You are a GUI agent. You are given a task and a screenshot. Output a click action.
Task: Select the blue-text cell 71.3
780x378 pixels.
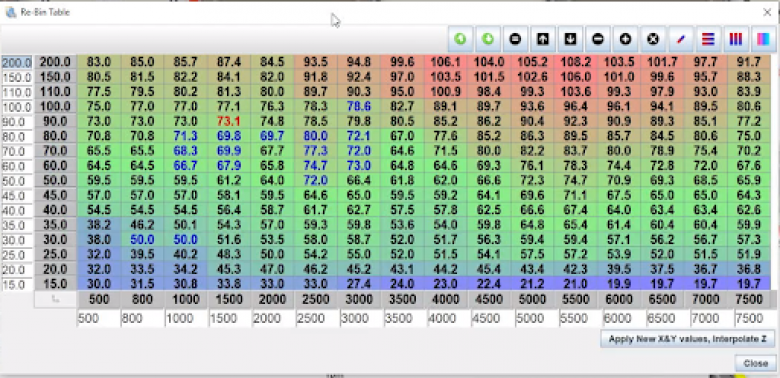pos(186,136)
